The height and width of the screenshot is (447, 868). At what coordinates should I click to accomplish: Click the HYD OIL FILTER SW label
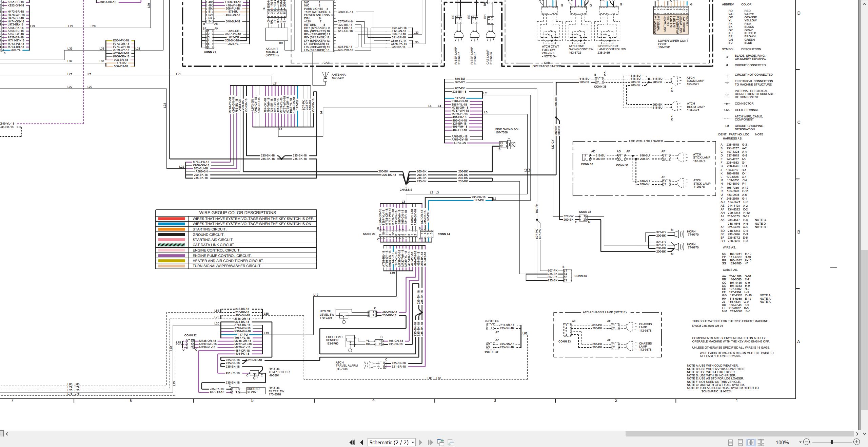(x=276, y=391)
